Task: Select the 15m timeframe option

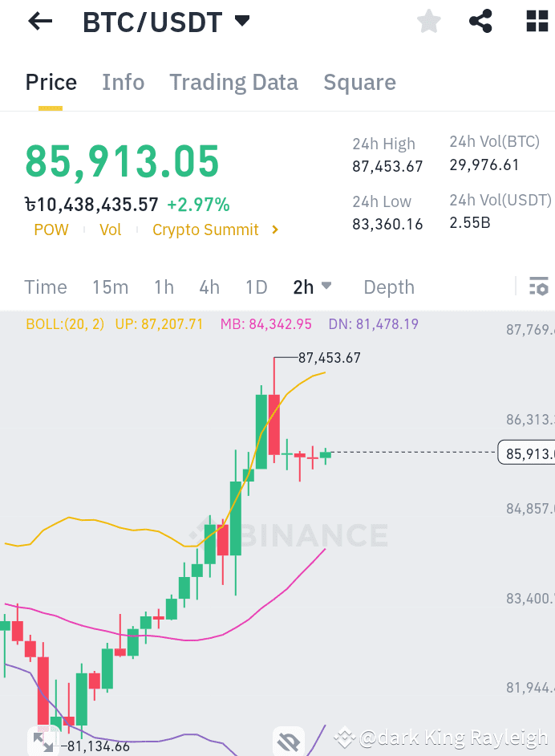Action: (110, 287)
